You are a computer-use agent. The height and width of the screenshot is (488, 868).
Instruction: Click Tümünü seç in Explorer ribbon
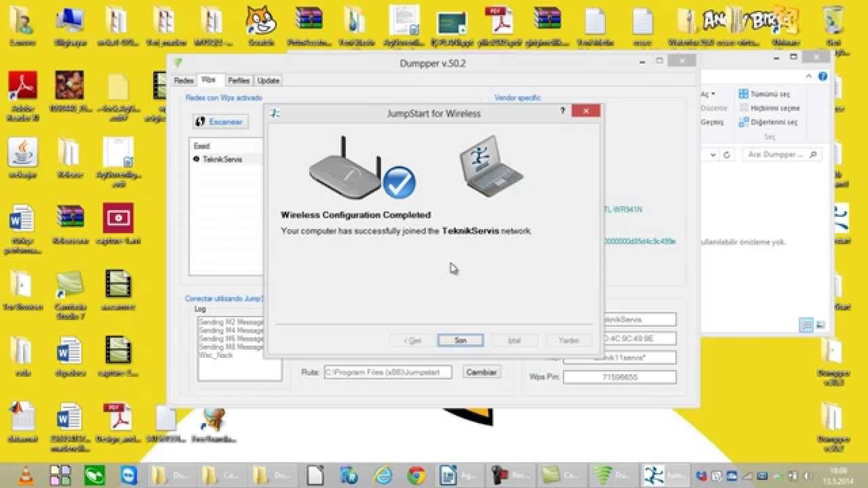(764, 94)
